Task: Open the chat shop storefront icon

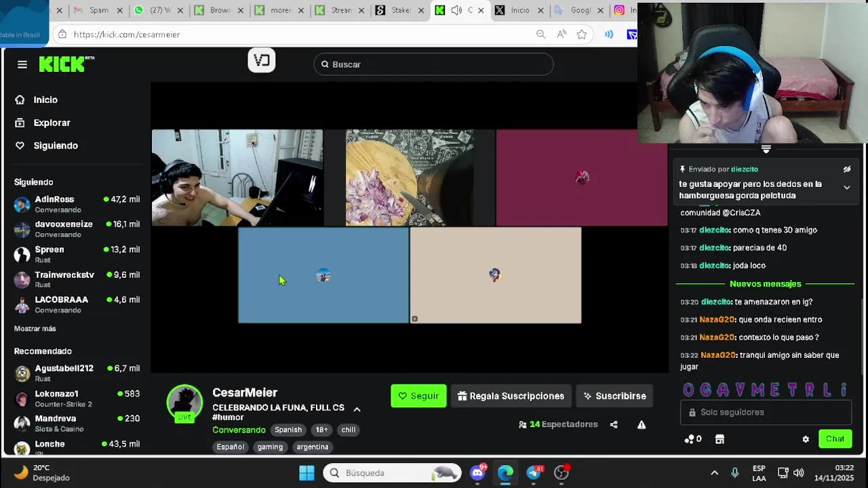Action: 719,439
